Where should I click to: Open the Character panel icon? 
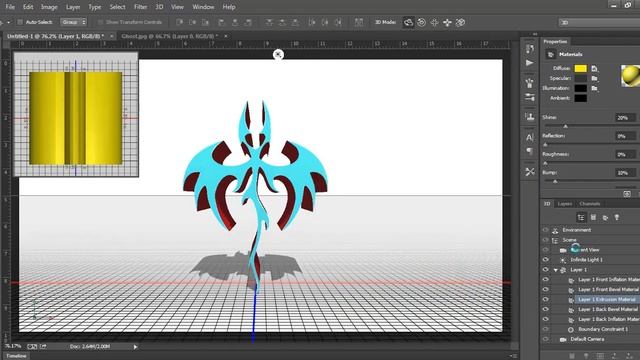pos(530,138)
